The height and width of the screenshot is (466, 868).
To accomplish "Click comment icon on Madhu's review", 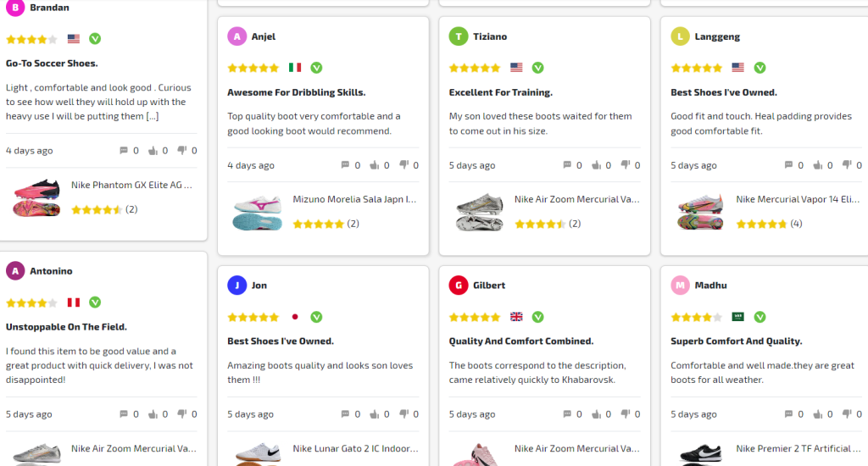I will pos(788,414).
